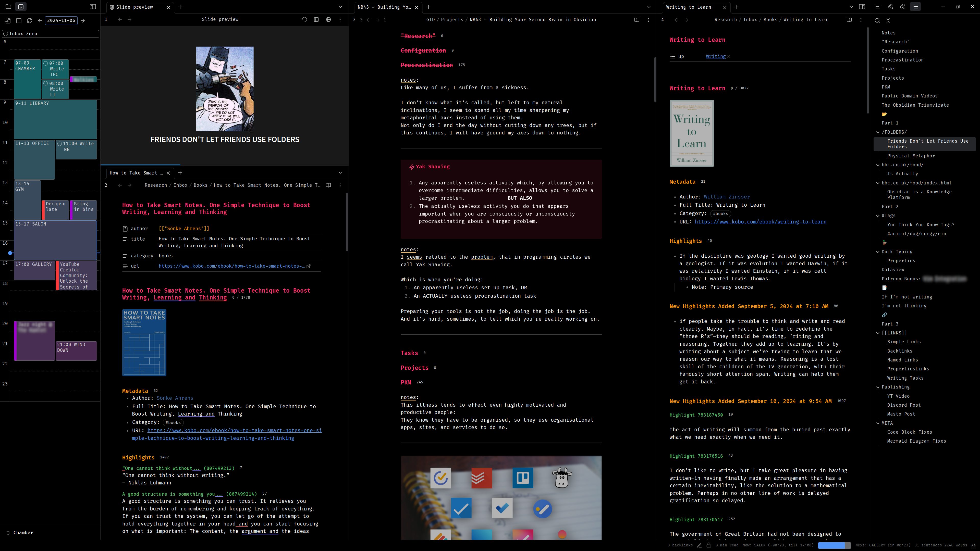
Task: Open the William Zinsser author link
Action: click(x=727, y=197)
